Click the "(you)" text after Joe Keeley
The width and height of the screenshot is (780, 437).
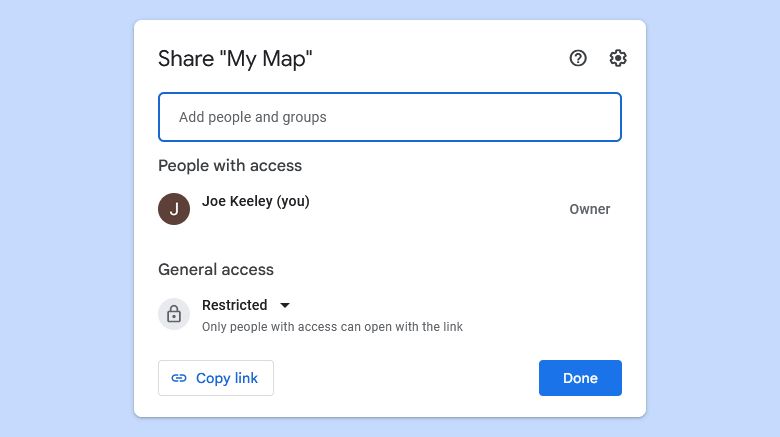click(x=293, y=201)
